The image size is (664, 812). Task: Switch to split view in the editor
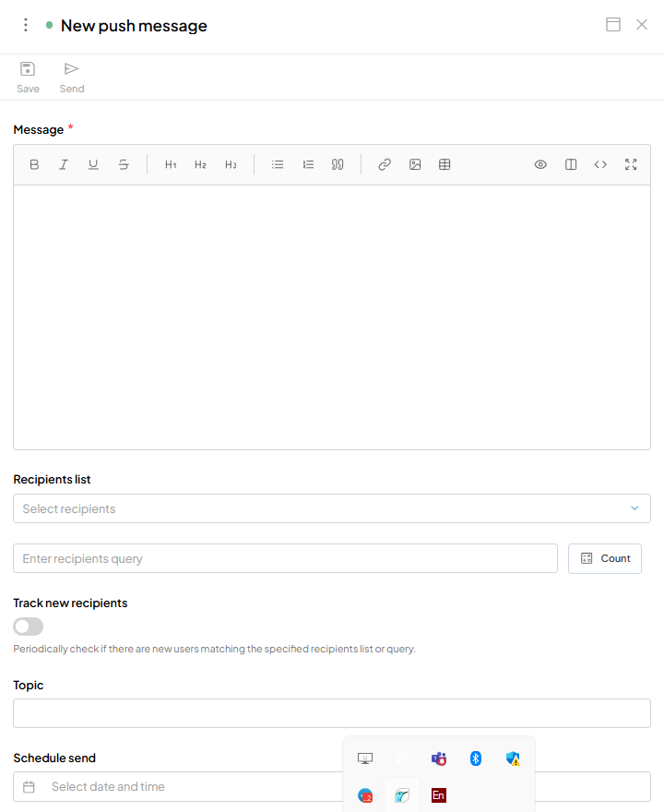click(x=571, y=164)
